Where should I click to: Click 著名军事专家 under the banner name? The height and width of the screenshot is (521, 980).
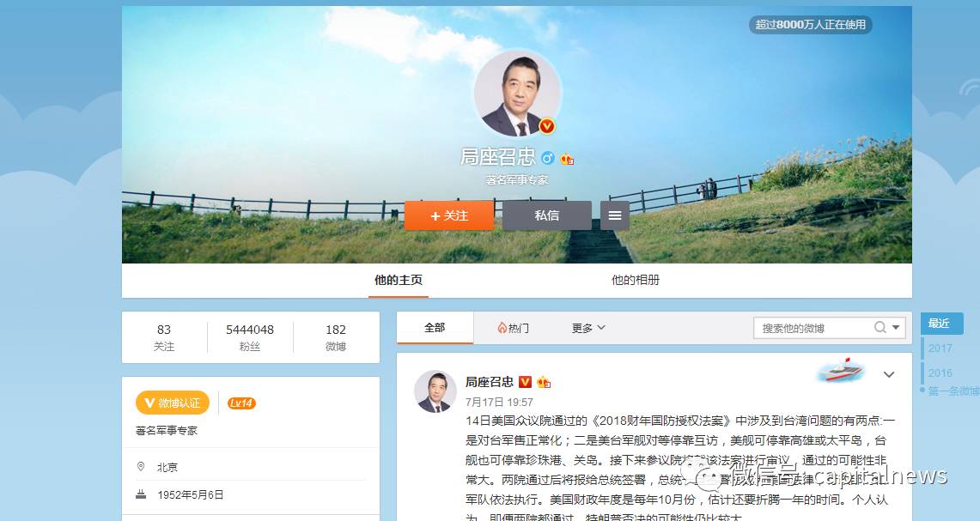point(517,180)
